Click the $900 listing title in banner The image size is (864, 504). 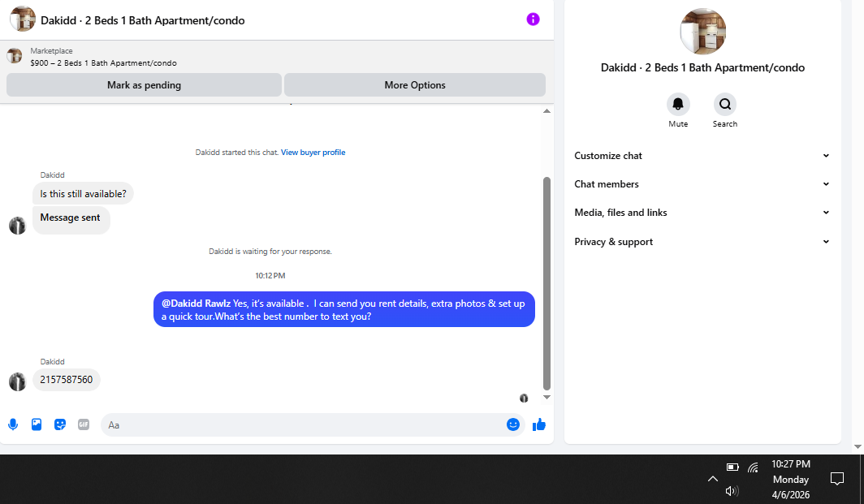104,63
